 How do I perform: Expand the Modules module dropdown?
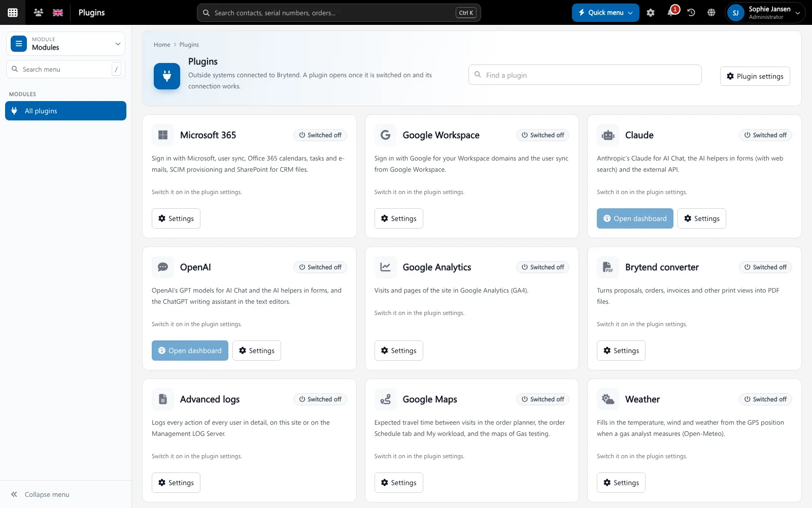(x=65, y=44)
